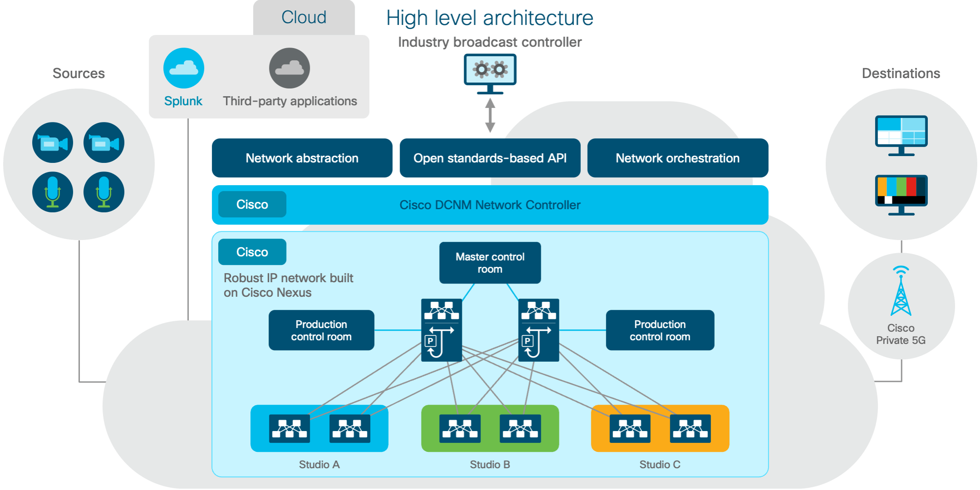Image resolution: width=980 pixels, height=490 pixels.
Task: Click the multiviewer monitor destination icon
Action: (x=901, y=136)
